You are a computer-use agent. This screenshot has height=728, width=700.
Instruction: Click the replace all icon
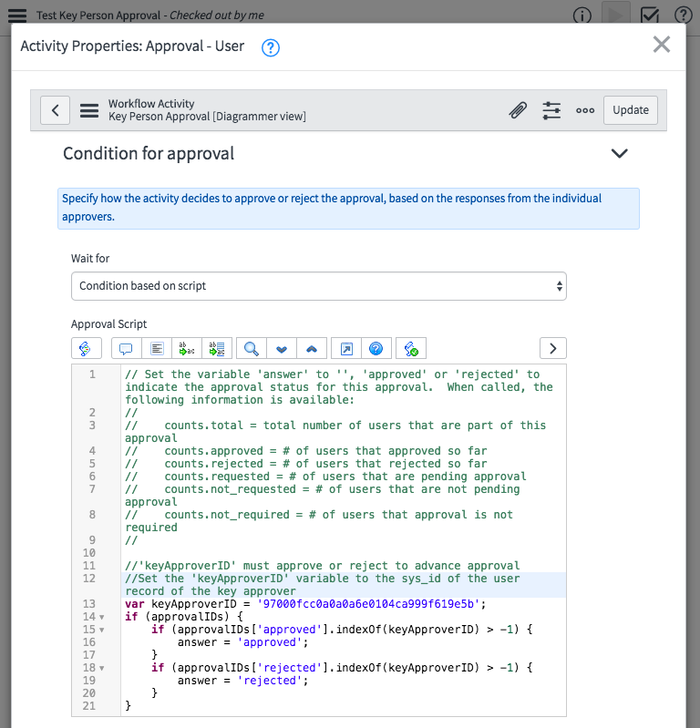pos(217,348)
